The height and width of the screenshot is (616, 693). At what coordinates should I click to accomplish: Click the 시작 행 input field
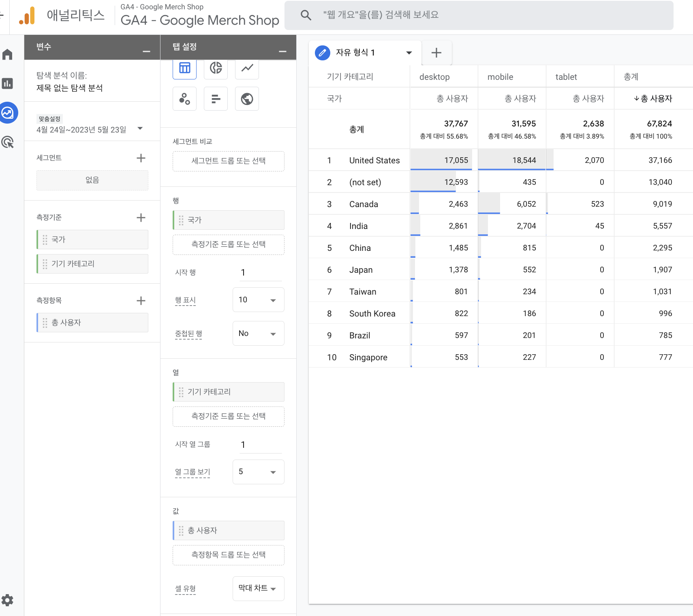261,273
